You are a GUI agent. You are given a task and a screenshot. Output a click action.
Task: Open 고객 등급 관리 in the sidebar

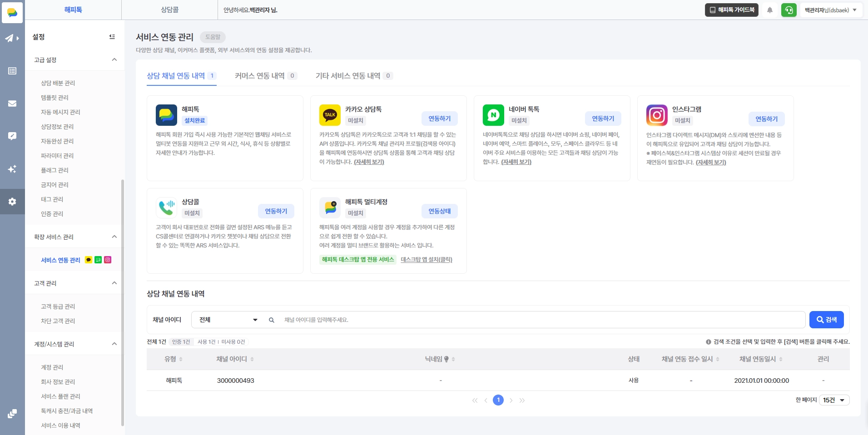tap(58, 306)
